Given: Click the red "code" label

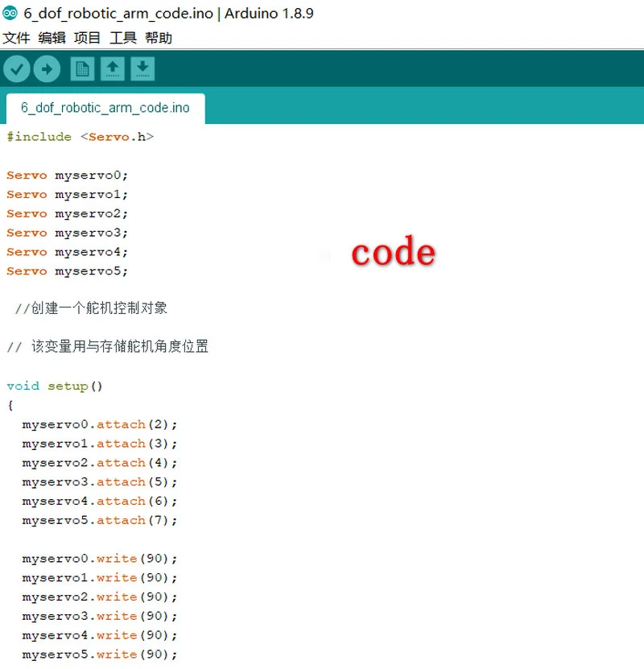Looking at the screenshot, I should pyautogui.click(x=393, y=253).
